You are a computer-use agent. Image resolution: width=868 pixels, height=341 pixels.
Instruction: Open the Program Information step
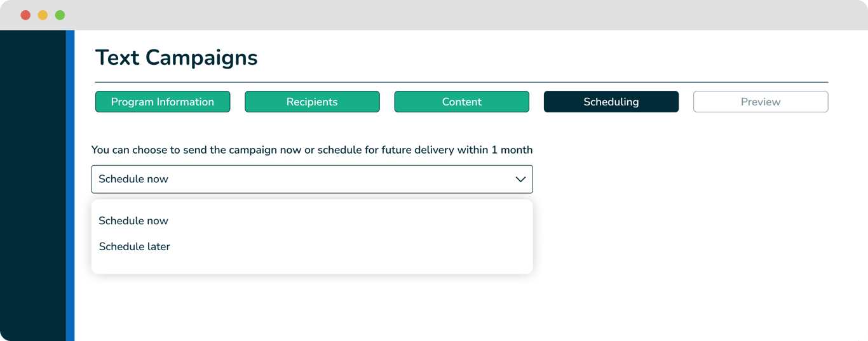[x=163, y=102]
